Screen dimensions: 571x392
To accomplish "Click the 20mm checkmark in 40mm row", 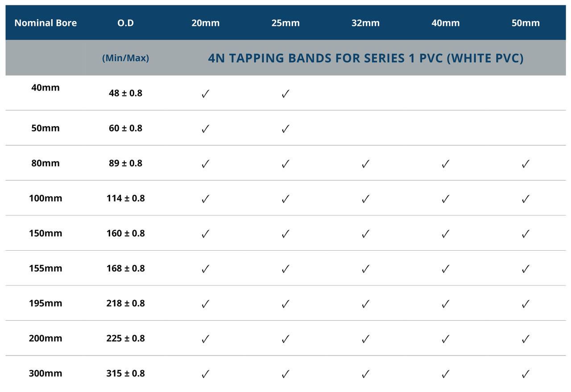I will (x=206, y=94).
